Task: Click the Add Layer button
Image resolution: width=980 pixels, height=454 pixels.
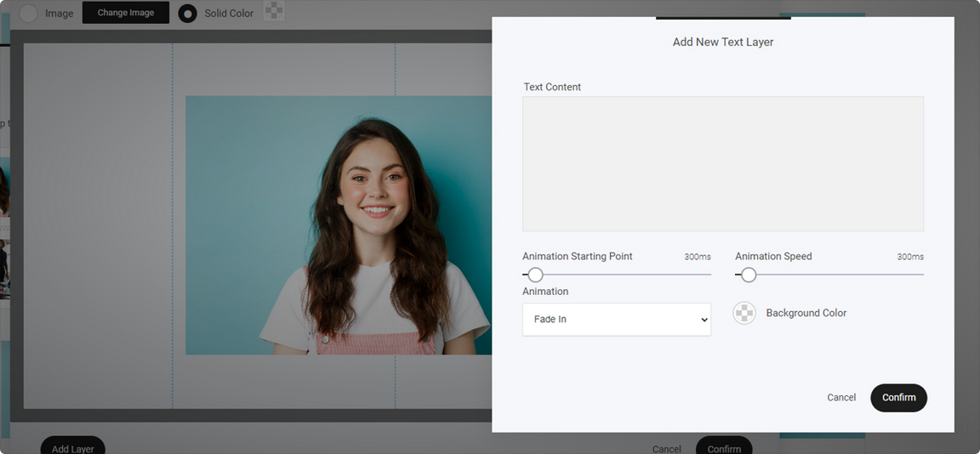Action: pyautogui.click(x=73, y=446)
